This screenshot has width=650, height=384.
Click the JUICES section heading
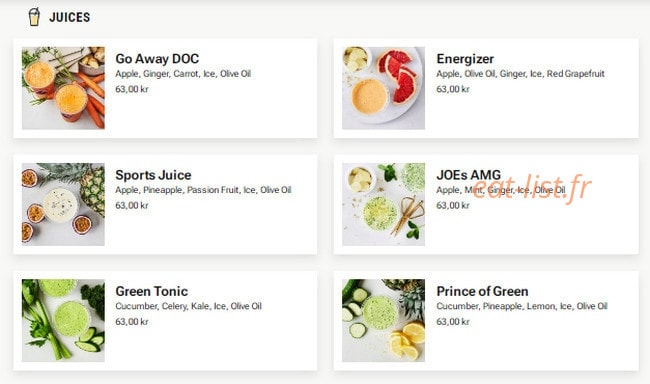(70, 17)
